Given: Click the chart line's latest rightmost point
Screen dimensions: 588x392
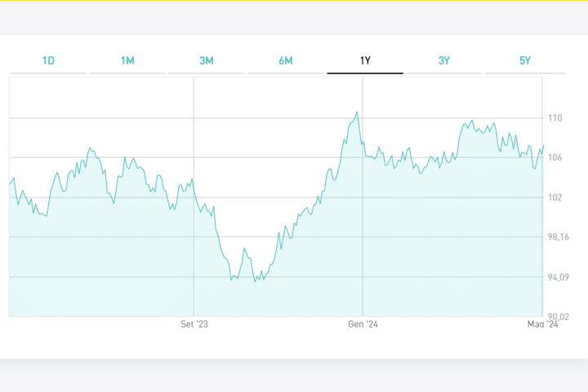Looking at the screenshot, I should 543,145.
